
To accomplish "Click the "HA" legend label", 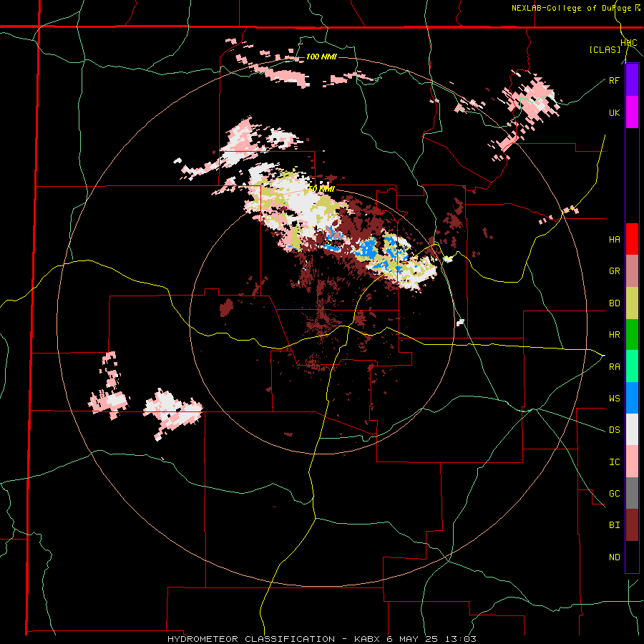I will (614, 240).
